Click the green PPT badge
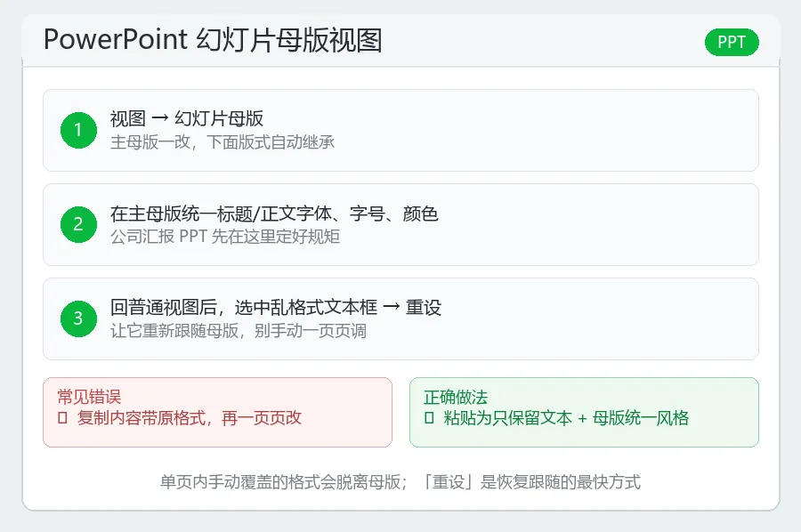This screenshot has width=801, height=532. pos(732,42)
